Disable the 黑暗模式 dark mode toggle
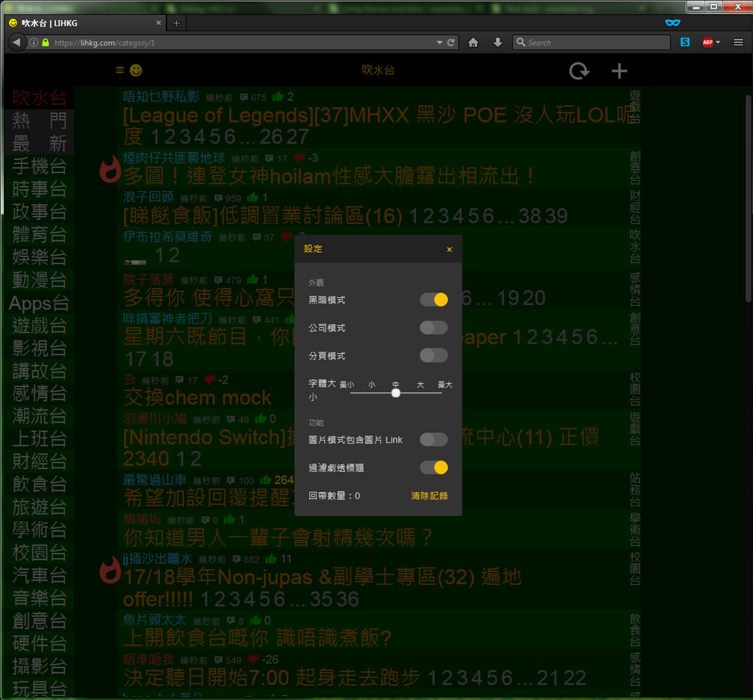The width and height of the screenshot is (753, 700). [x=433, y=299]
